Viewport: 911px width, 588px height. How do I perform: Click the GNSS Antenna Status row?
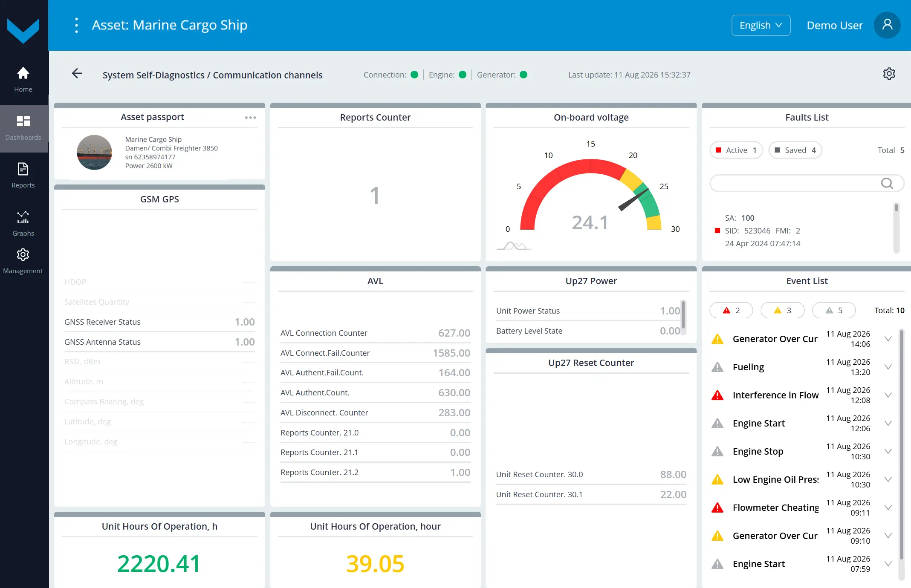coord(159,342)
